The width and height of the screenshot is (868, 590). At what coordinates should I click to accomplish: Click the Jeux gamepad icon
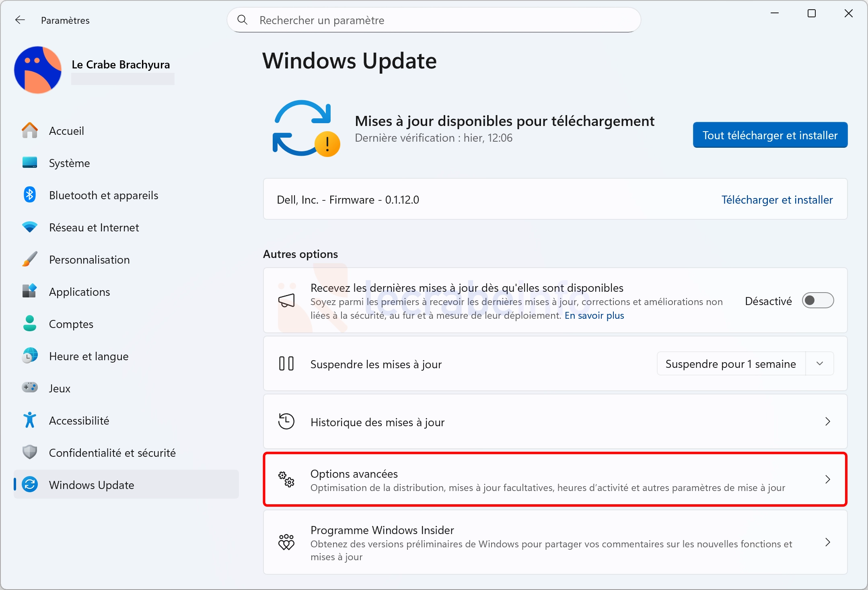[29, 388]
